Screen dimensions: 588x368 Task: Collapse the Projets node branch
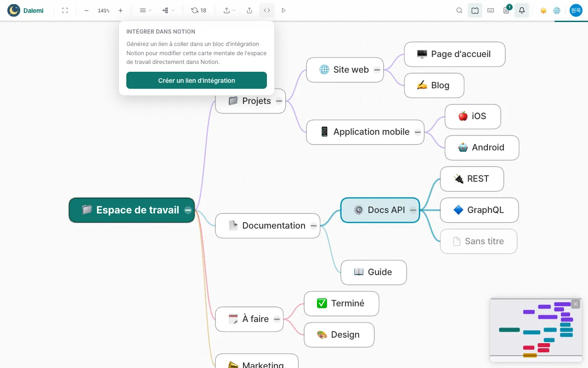pos(279,101)
